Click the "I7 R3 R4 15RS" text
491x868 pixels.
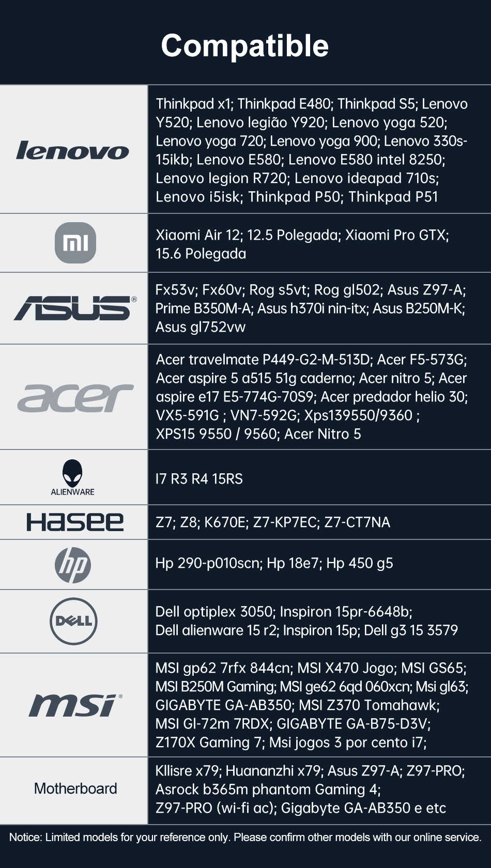tap(199, 478)
